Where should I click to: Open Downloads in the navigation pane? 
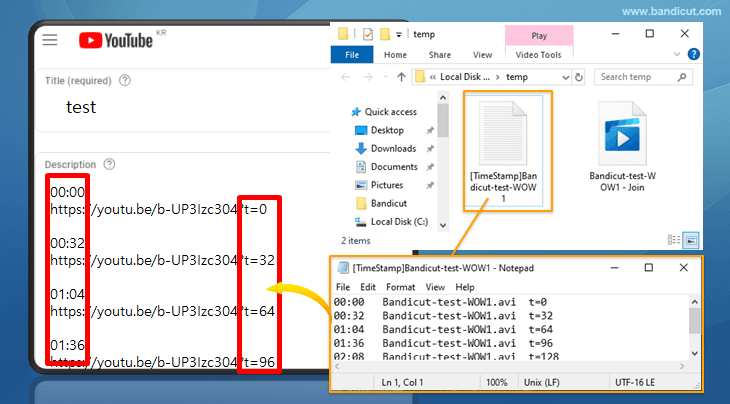pyautogui.click(x=385, y=148)
